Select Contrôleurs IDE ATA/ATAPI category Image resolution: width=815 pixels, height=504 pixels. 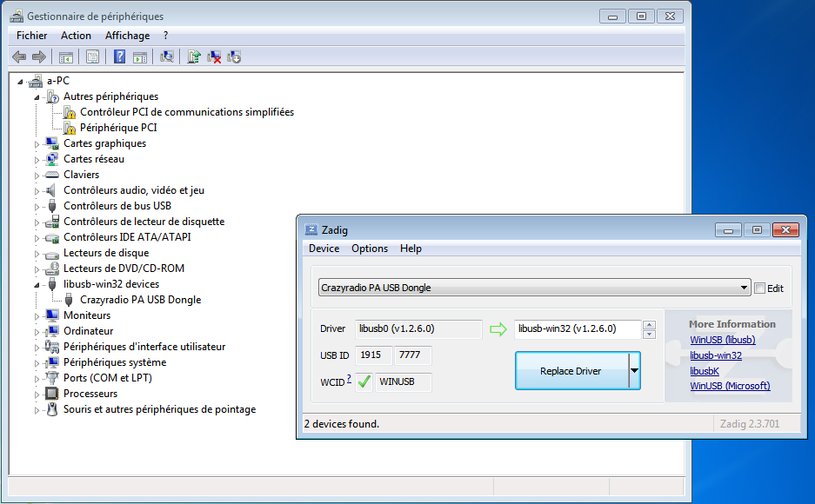[127, 237]
